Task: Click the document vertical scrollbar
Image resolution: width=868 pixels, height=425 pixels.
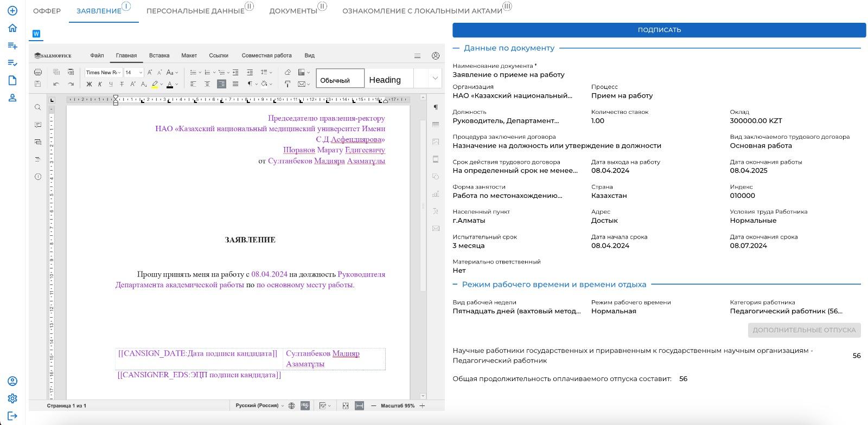Action: point(423,206)
